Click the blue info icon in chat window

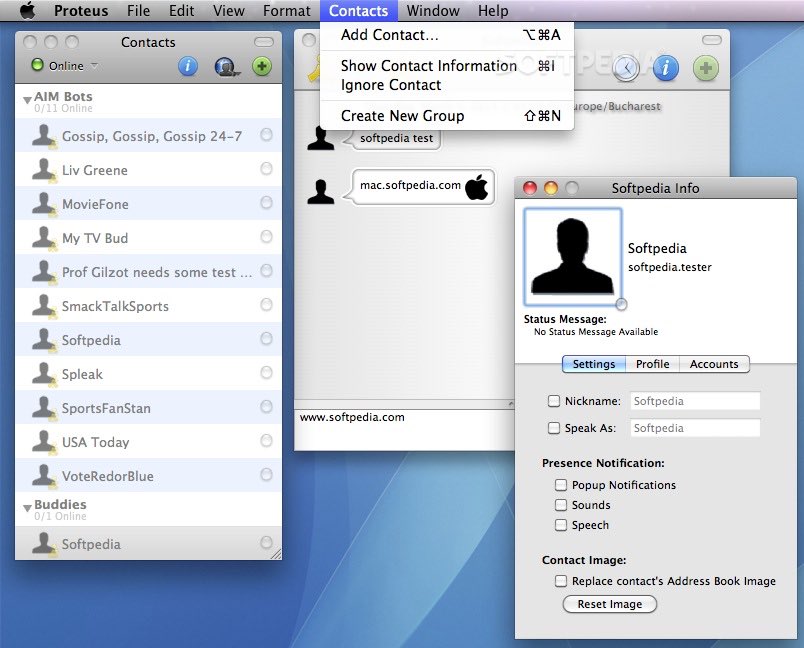665,68
